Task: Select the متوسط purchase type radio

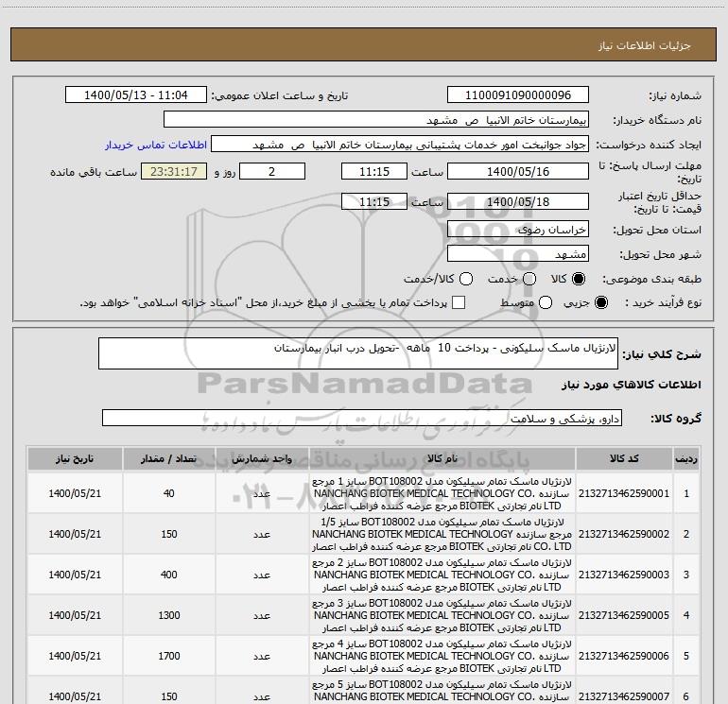Action: click(x=546, y=302)
